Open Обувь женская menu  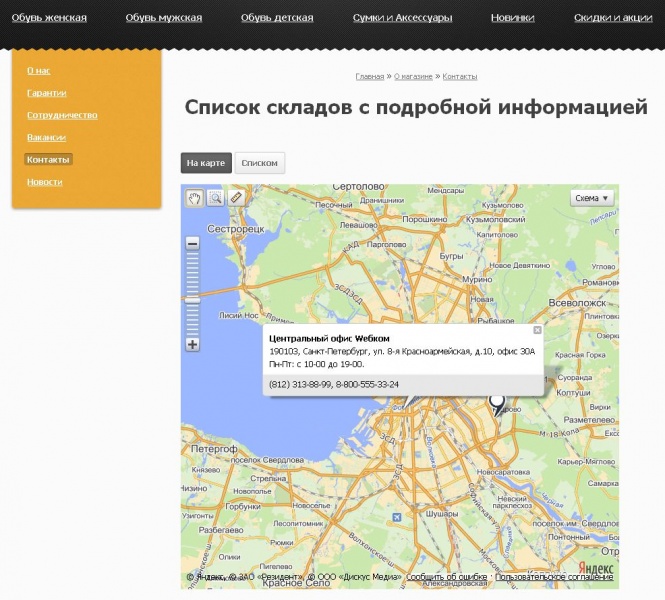click(49, 18)
